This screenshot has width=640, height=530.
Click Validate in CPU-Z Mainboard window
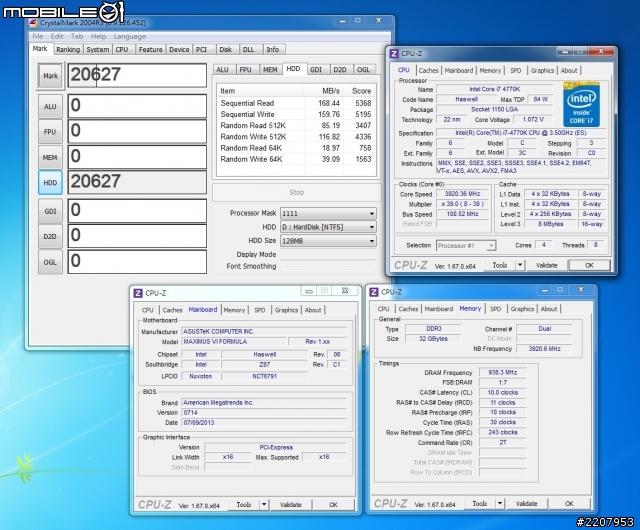(291, 505)
